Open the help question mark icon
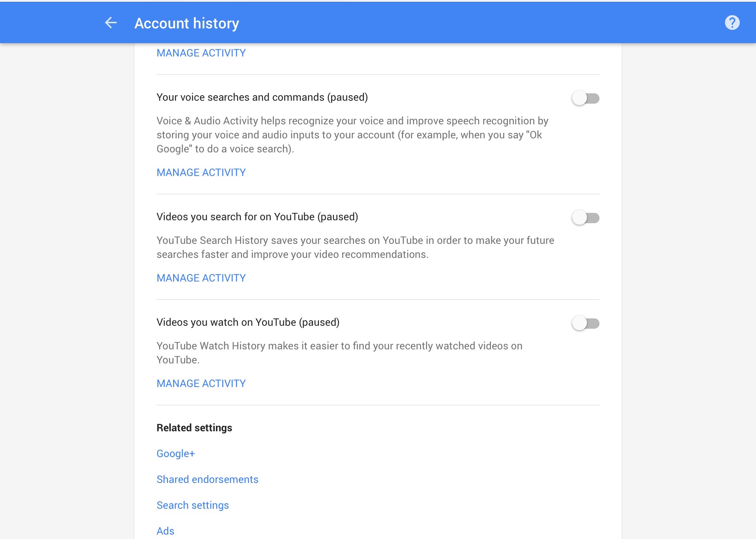 click(732, 23)
